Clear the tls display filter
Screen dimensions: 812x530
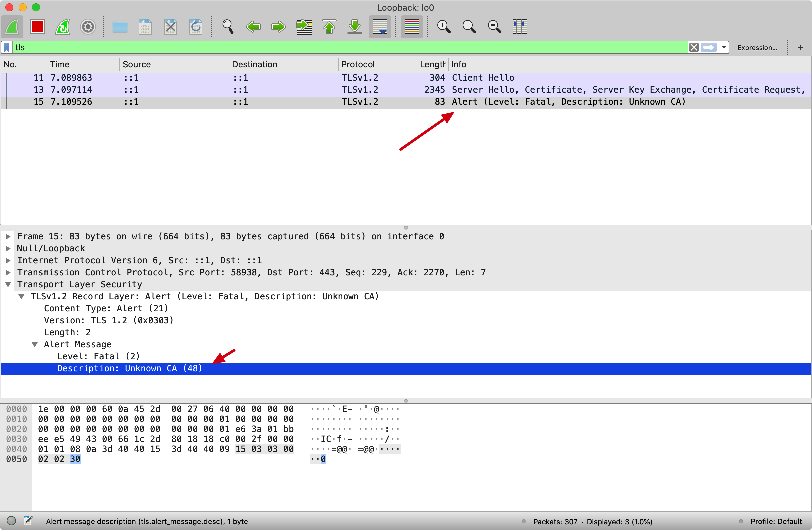694,47
